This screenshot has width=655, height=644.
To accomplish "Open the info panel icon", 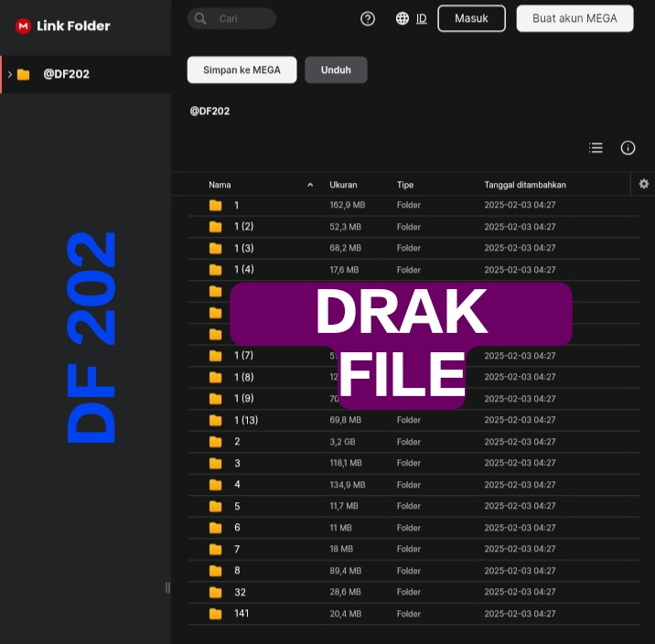I will (628, 148).
